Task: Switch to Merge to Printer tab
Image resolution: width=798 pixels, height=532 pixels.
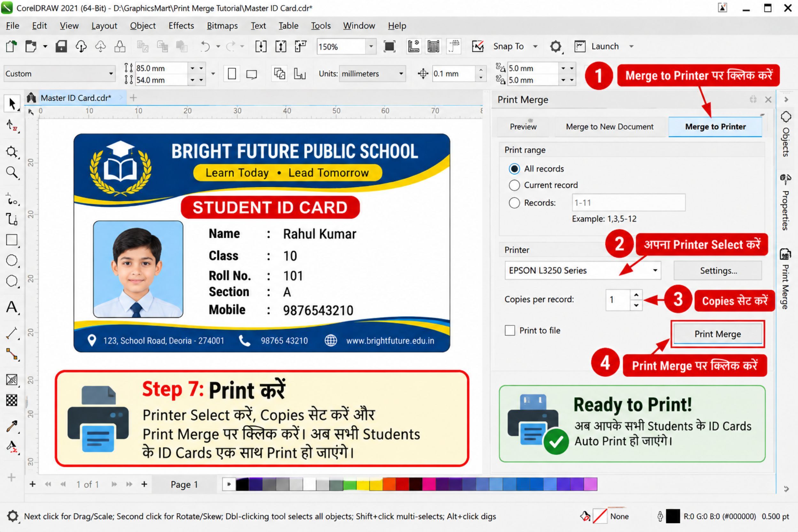Action: coord(715,127)
